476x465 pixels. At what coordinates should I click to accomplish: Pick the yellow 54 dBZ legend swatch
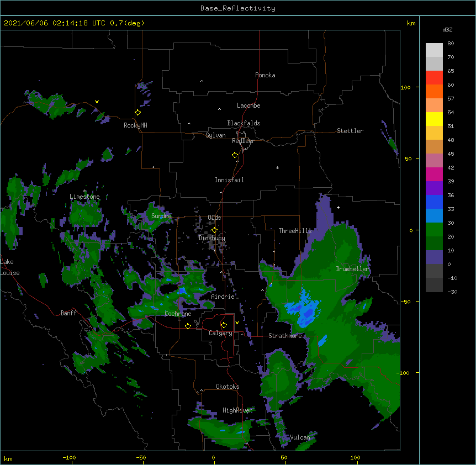point(434,119)
